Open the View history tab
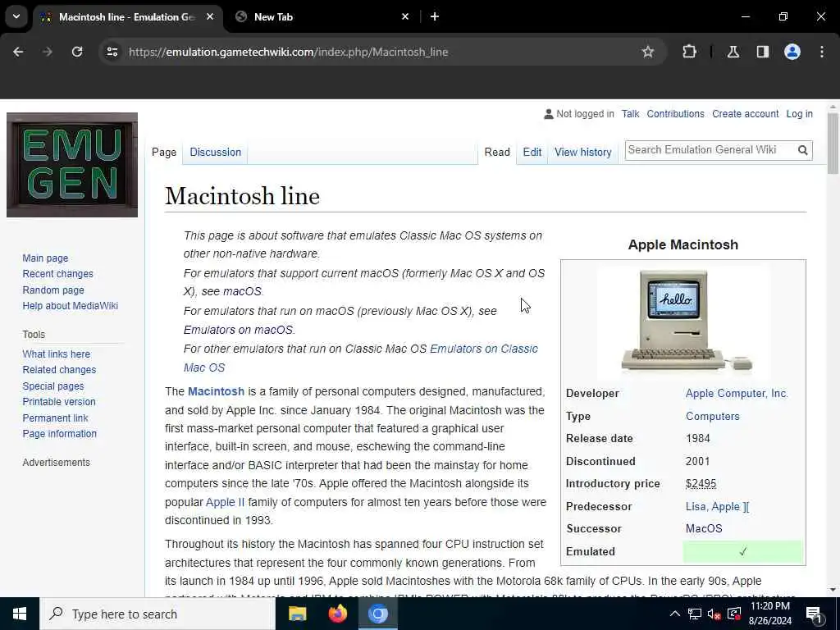 click(x=583, y=152)
